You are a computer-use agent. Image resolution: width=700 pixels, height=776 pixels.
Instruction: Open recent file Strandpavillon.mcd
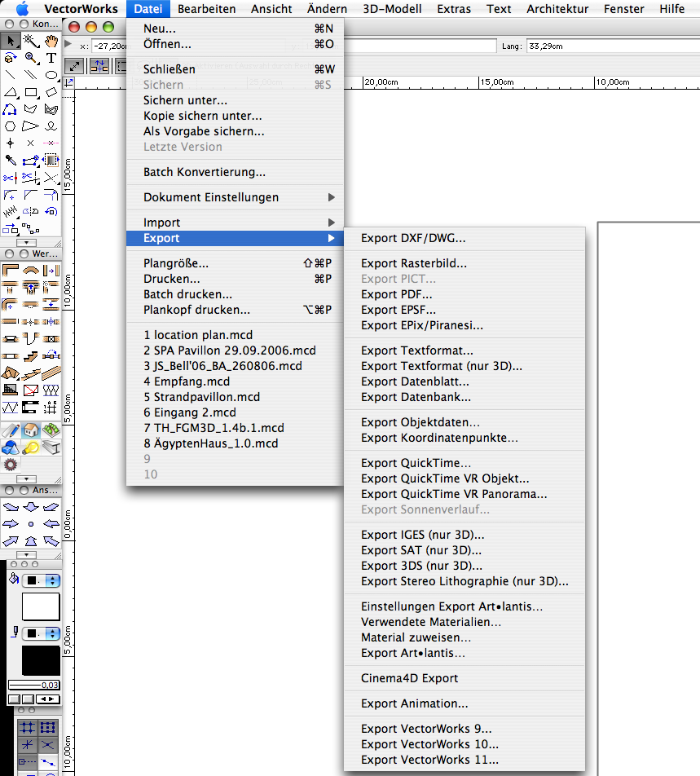pos(235,398)
